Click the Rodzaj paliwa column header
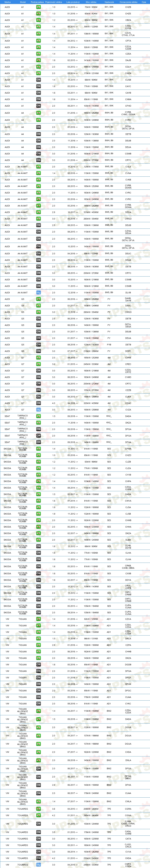The width and height of the screenshot is (150, 868). point(37,2)
